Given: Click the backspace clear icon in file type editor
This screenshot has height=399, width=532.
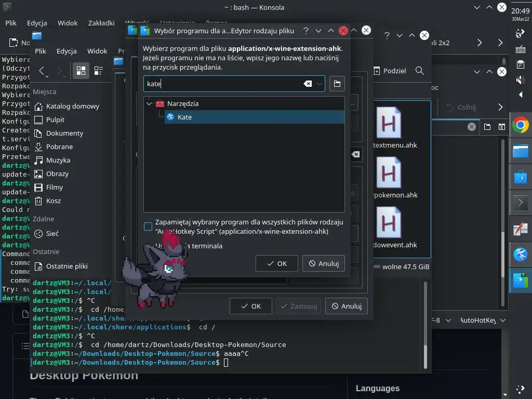Looking at the screenshot, I should point(355,155).
